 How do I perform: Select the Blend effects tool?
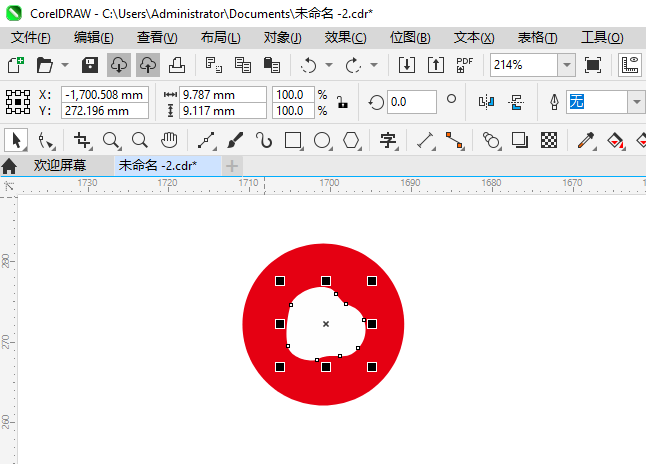click(491, 141)
